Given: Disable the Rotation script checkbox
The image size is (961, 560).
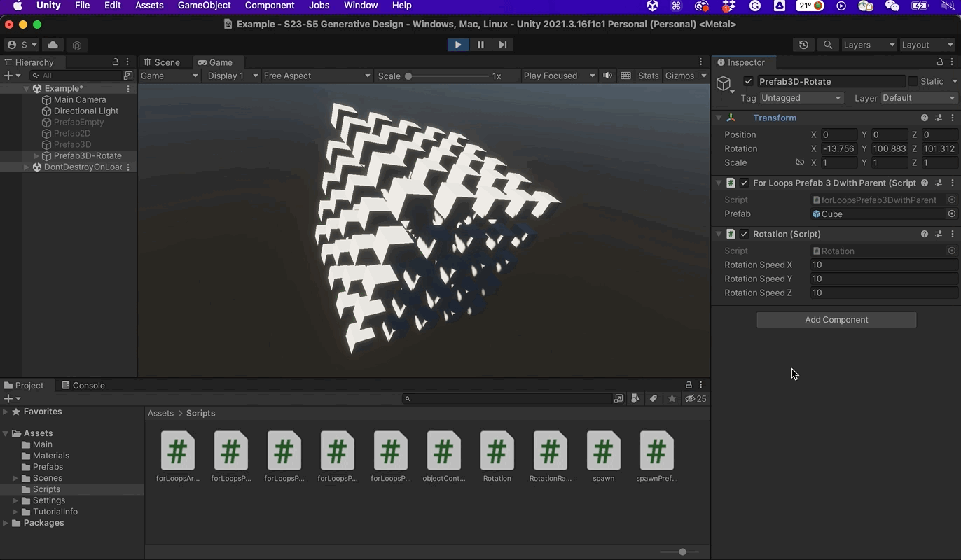Looking at the screenshot, I should click(744, 234).
